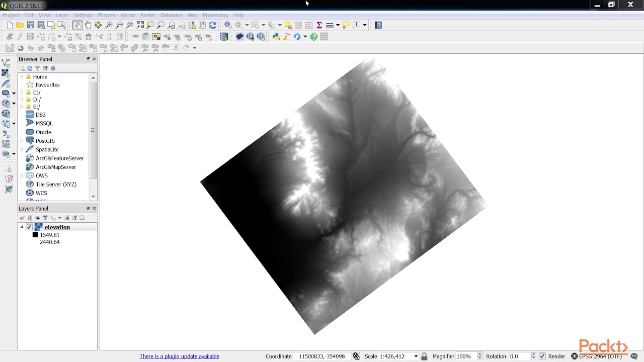Expand the D:/ drive node
The width and height of the screenshot is (644, 362).
[22, 100]
